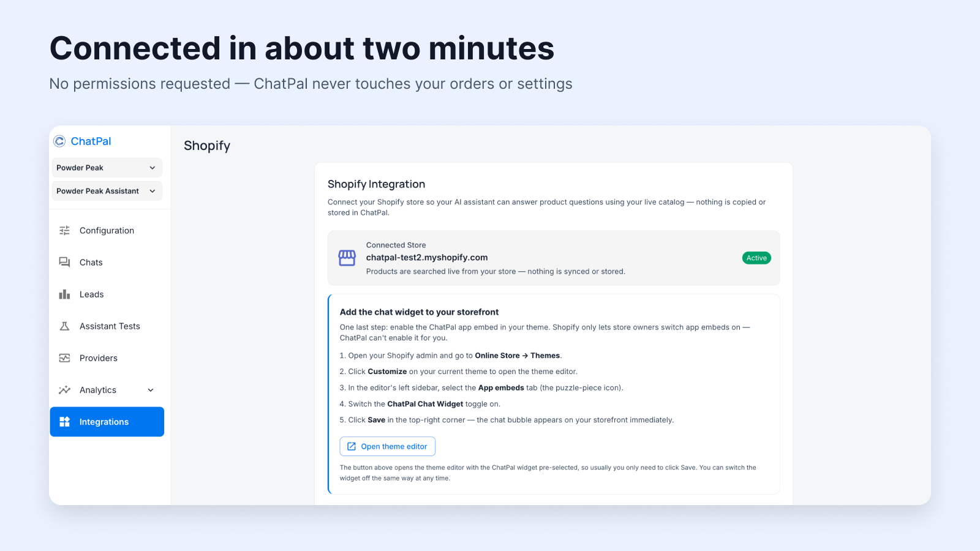Click the Open theme editor button
This screenshot has height=551, width=980.
(388, 446)
